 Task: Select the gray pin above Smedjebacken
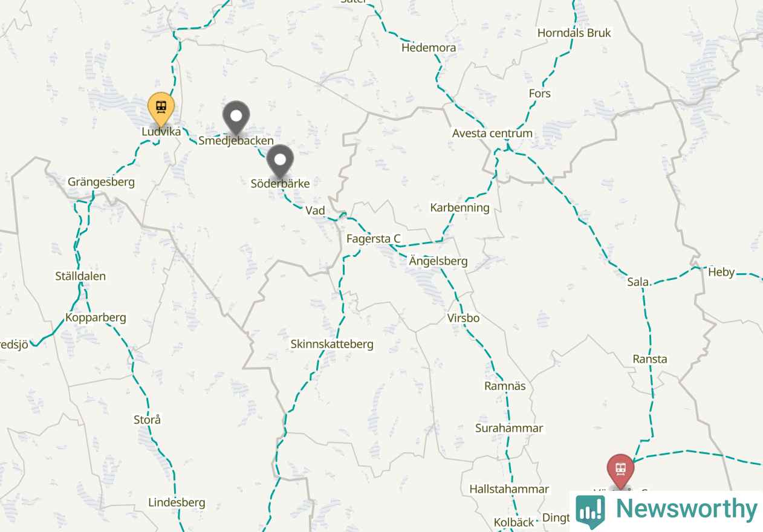tap(236, 117)
